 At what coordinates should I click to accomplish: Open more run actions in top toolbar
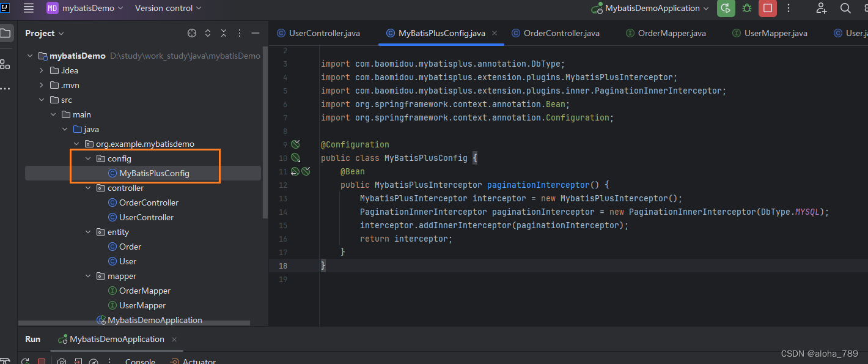(x=789, y=8)
